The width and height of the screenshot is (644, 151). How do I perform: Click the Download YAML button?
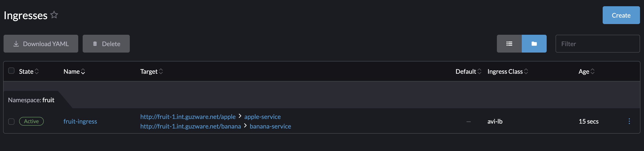41,44
